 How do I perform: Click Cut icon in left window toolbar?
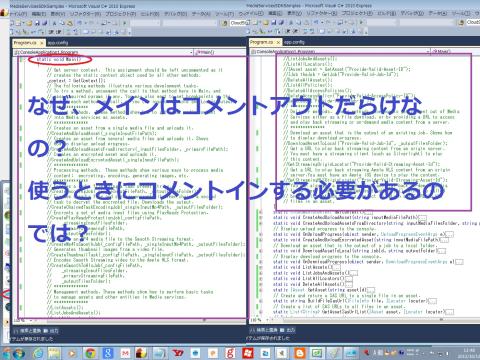55,23
